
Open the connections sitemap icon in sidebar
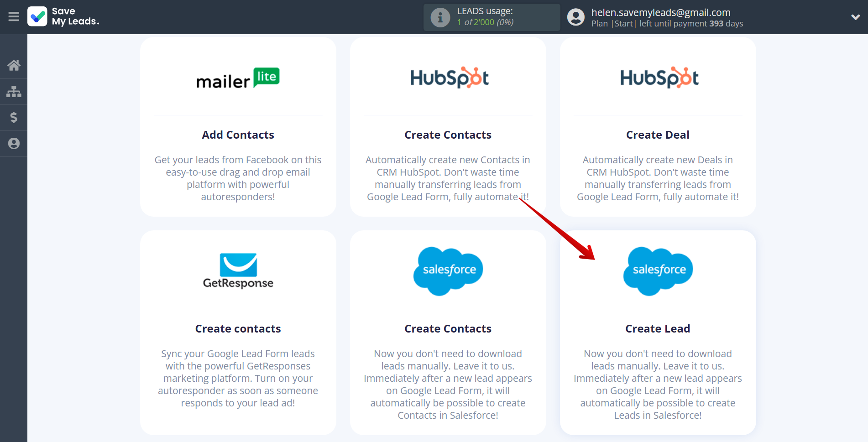14,92
